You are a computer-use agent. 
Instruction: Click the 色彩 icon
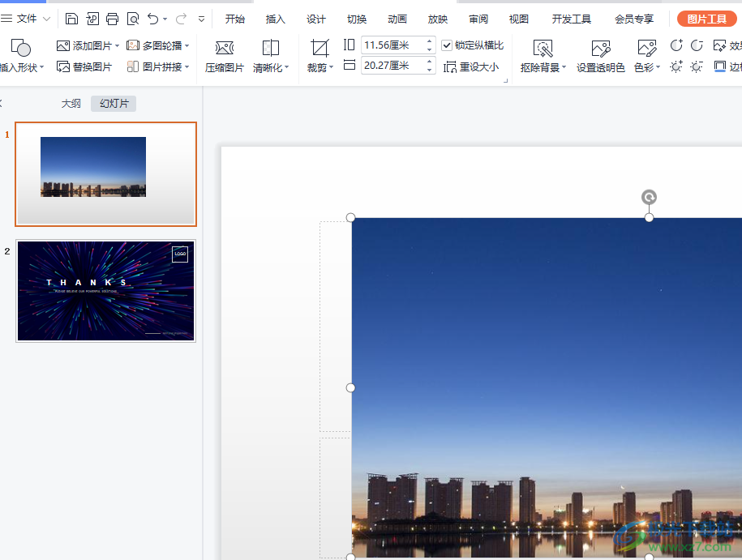(x=647, y=48)
